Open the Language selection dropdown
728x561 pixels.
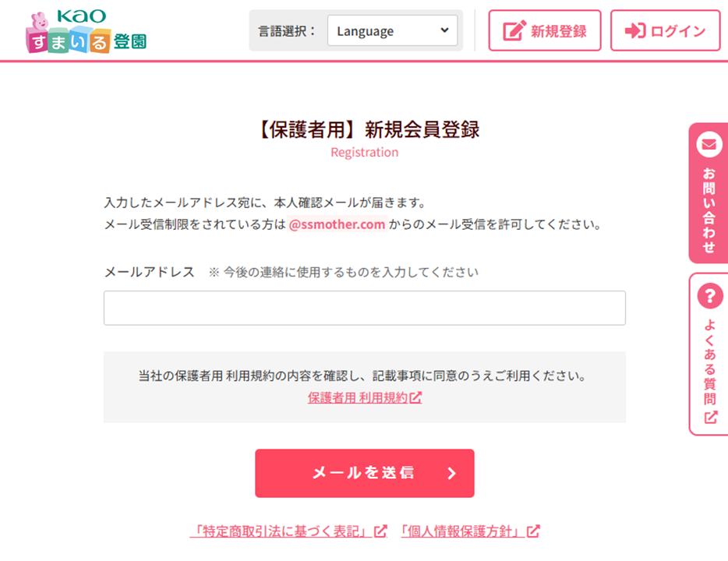[x=393, y=30]
